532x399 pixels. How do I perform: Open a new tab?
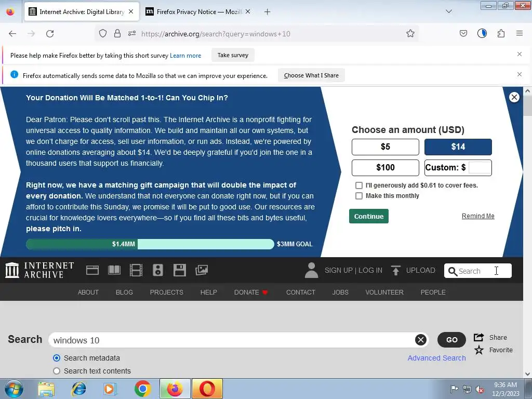(268, 12)
